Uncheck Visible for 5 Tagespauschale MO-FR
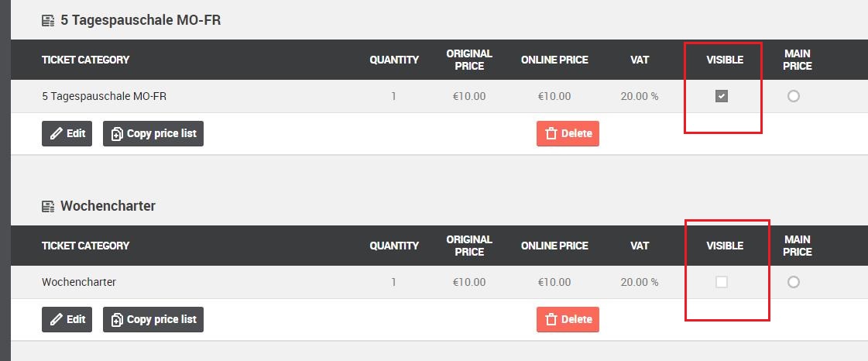The width and height of the screenshot is (868, 361). [722, 96]
